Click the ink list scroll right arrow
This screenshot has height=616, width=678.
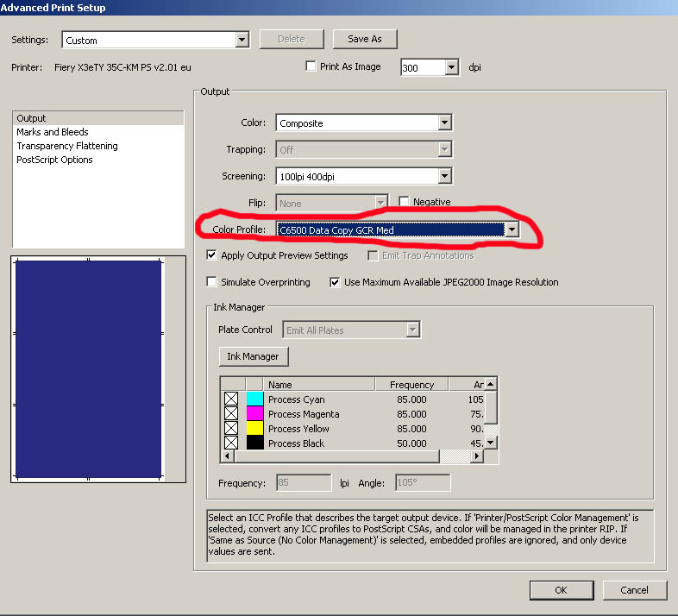476,456
